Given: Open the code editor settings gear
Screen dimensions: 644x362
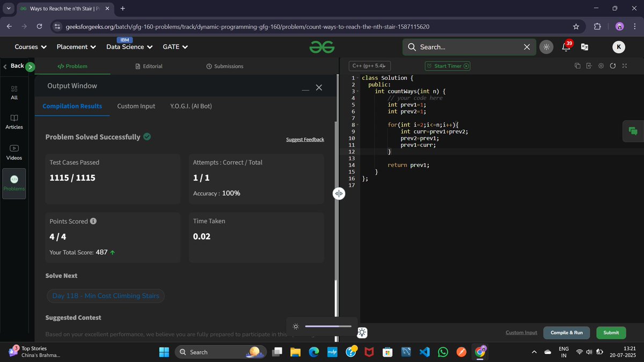Looking at the screenshot, I should click(601, 66).
